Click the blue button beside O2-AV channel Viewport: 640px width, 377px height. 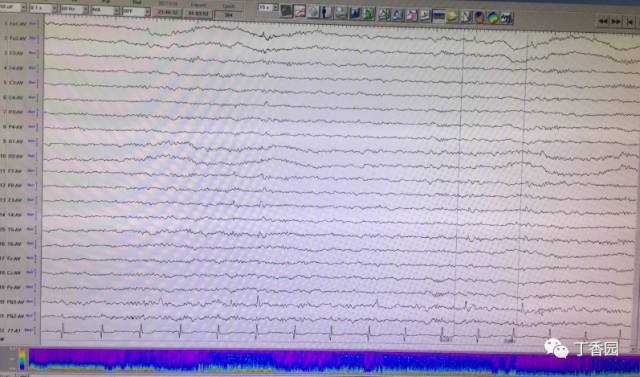pyautogui.click(x=31, y=156)
